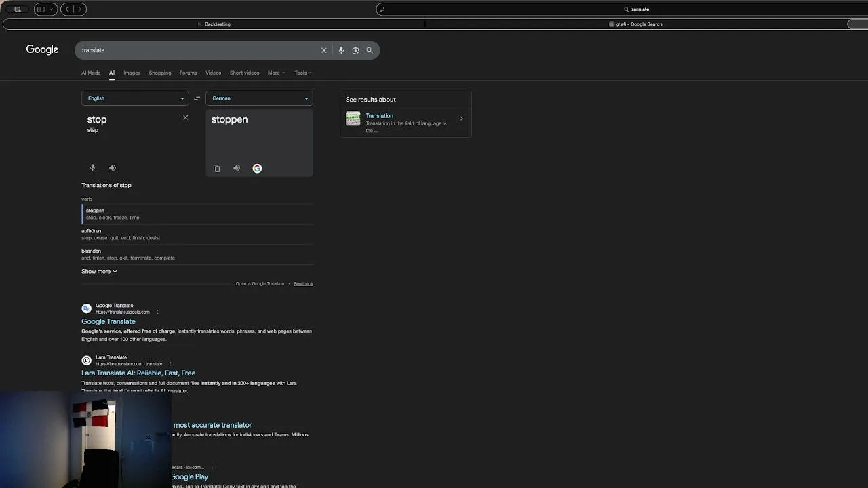Open the Google Translate result title
Viewport: 868px width, 488px height.
click(x=108, y=321)
